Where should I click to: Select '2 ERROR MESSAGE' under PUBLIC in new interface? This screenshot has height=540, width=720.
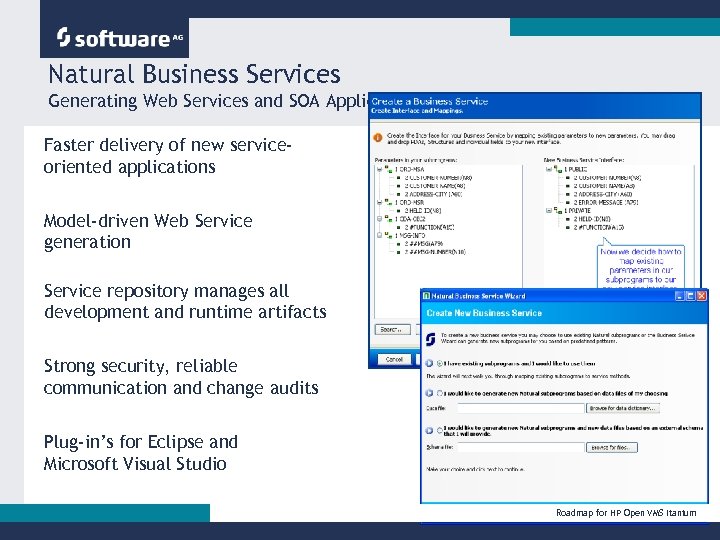[x=606, y=202]
